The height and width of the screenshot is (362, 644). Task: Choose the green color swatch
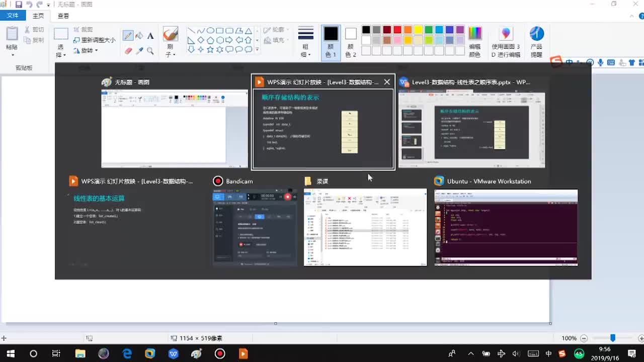click(x=429, y=30)
